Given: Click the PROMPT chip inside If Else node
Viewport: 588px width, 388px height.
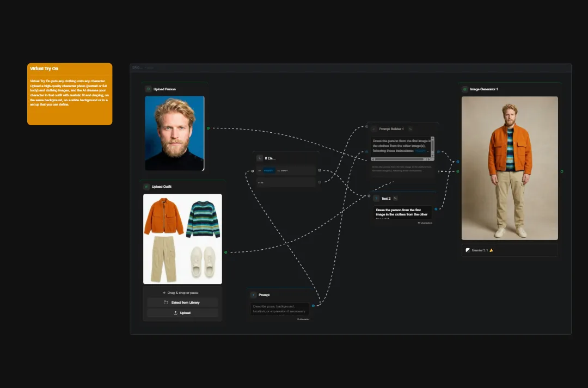Looking at the screenshot, I should (268, 170).
